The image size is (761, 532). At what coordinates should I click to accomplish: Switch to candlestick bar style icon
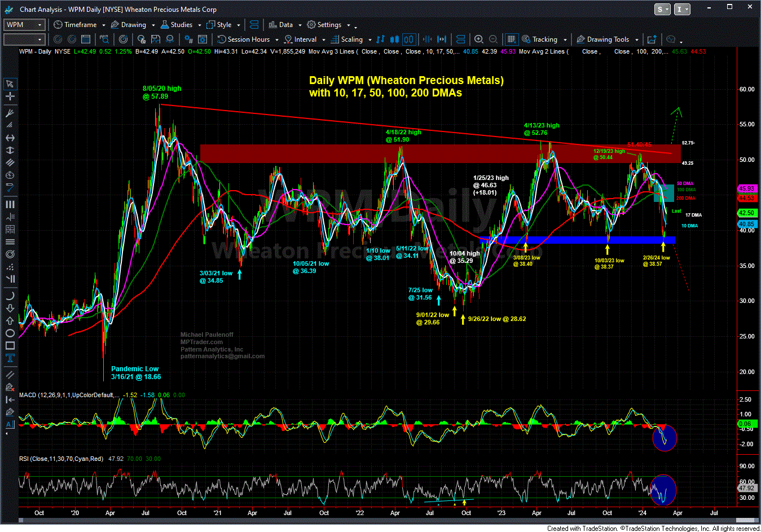point(395,39)
